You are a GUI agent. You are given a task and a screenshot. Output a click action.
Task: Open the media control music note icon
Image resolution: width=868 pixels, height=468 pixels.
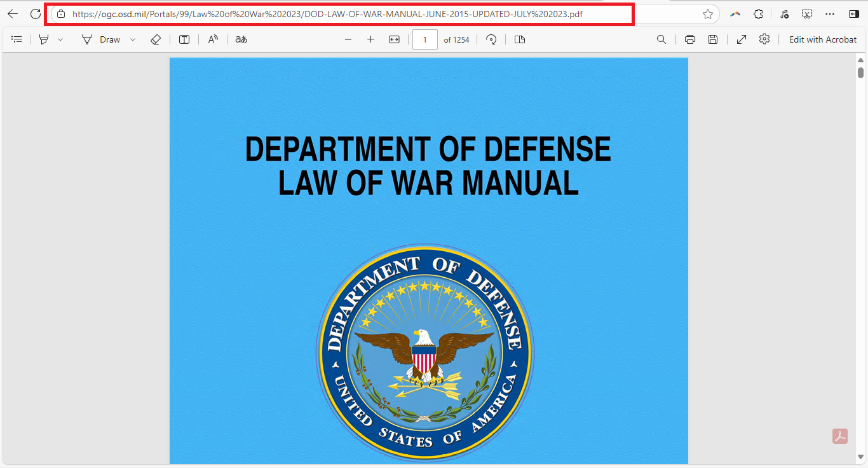(784, 14)
